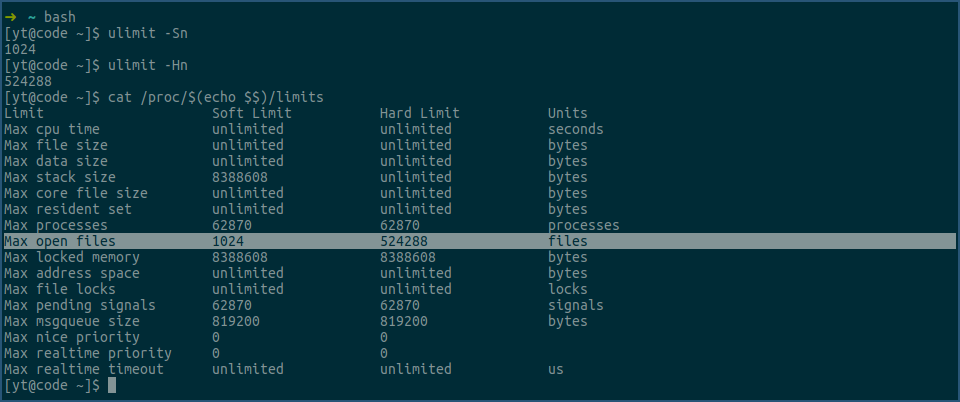Click the terminal cursor block at the last prompt
The height and width of the screenshot is (402, 960).
point(112,385)
